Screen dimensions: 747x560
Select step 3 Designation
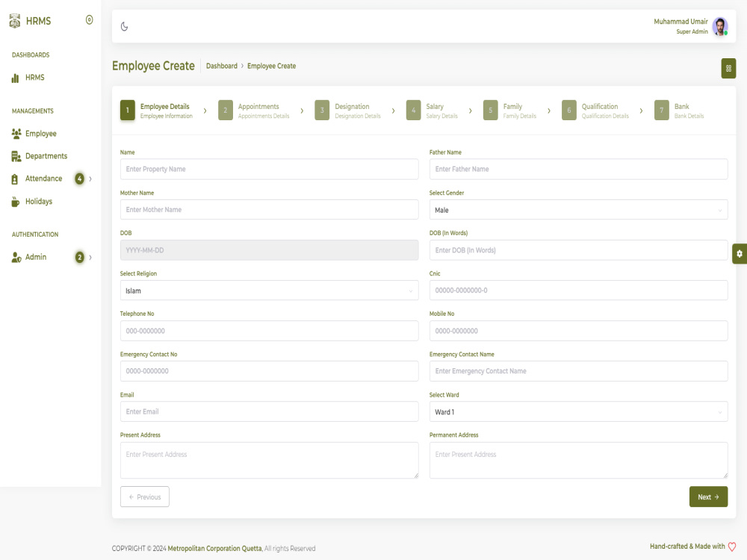(x=348, y=111)
